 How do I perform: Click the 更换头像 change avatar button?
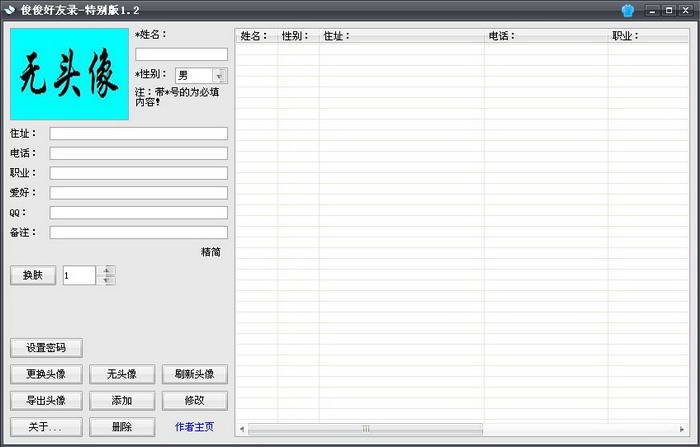46,374
